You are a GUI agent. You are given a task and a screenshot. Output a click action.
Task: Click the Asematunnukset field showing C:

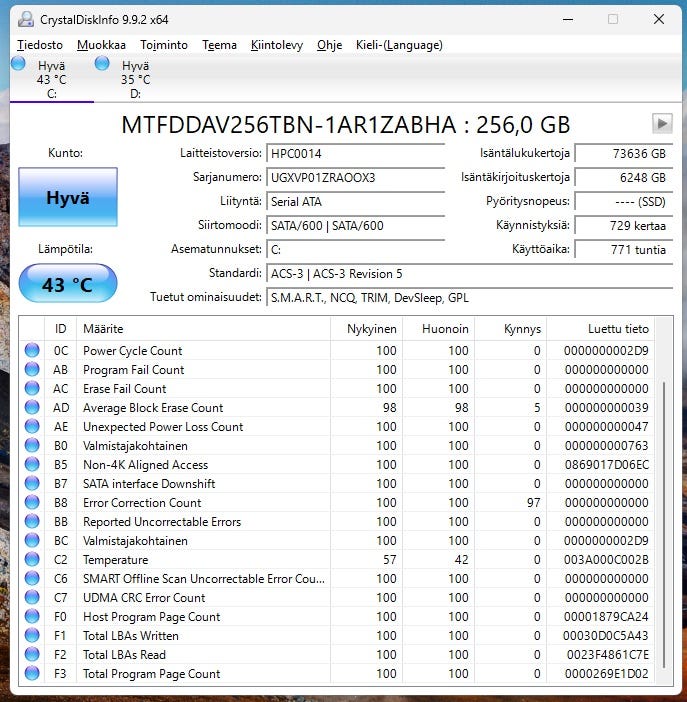(x=356, y=249)
